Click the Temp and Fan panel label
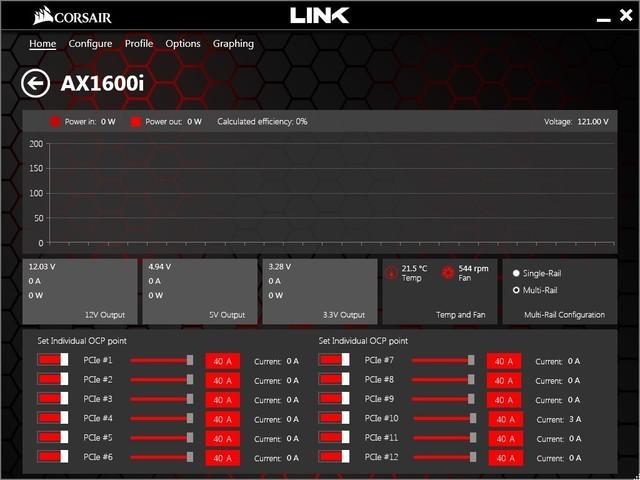 coord(460,315)
